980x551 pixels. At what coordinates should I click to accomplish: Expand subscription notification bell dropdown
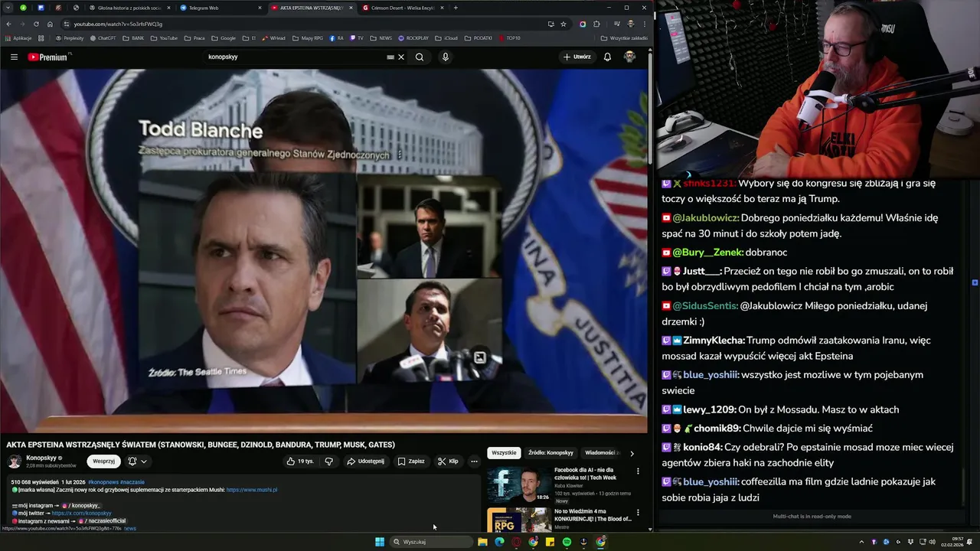(137, 461)
